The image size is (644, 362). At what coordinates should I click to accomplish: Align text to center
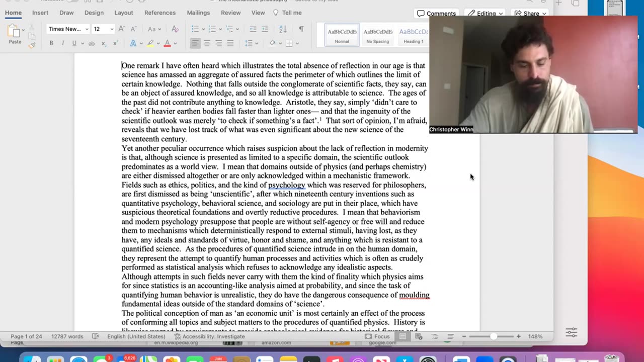click(207, 44)
